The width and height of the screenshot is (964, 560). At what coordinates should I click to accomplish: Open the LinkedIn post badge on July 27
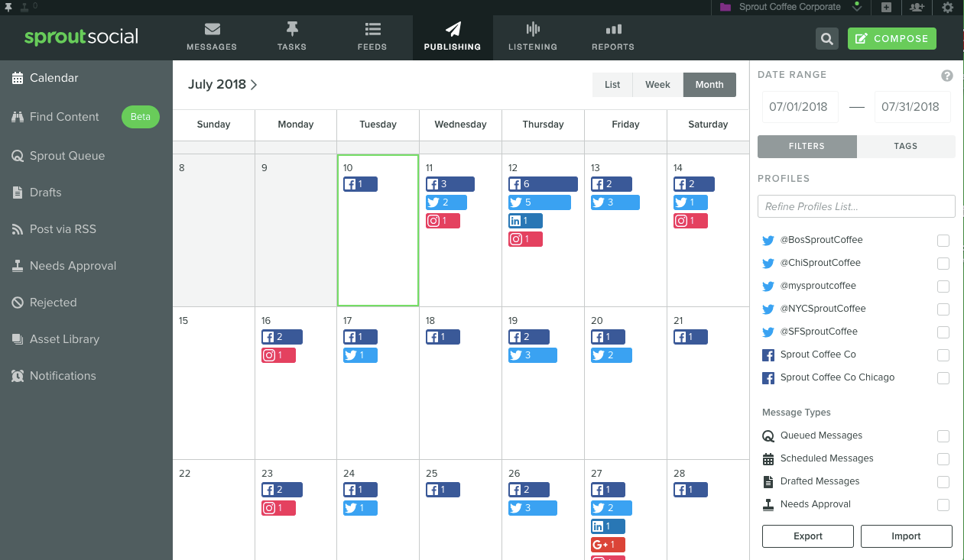click(x=608, y=526)
